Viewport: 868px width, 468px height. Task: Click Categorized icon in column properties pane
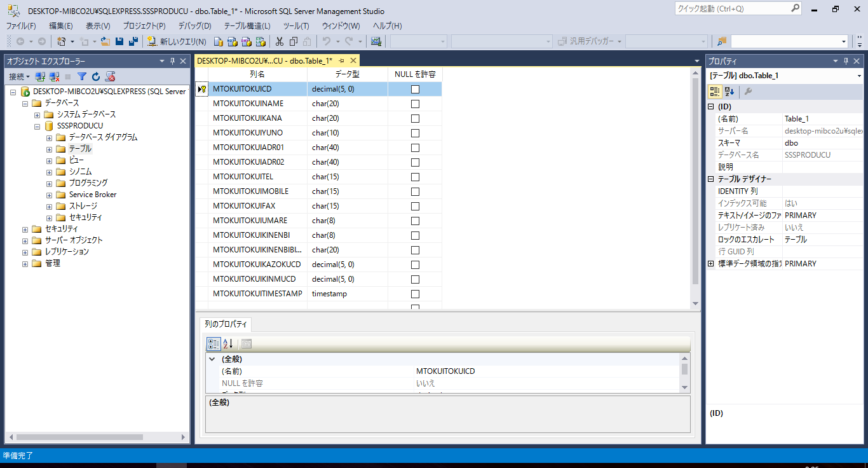214,344
